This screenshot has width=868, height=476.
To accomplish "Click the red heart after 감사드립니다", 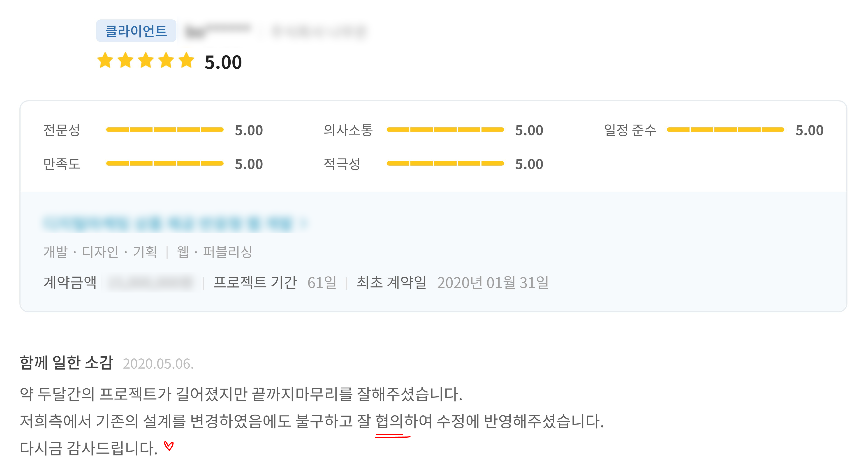I will [x=169, y=446].
